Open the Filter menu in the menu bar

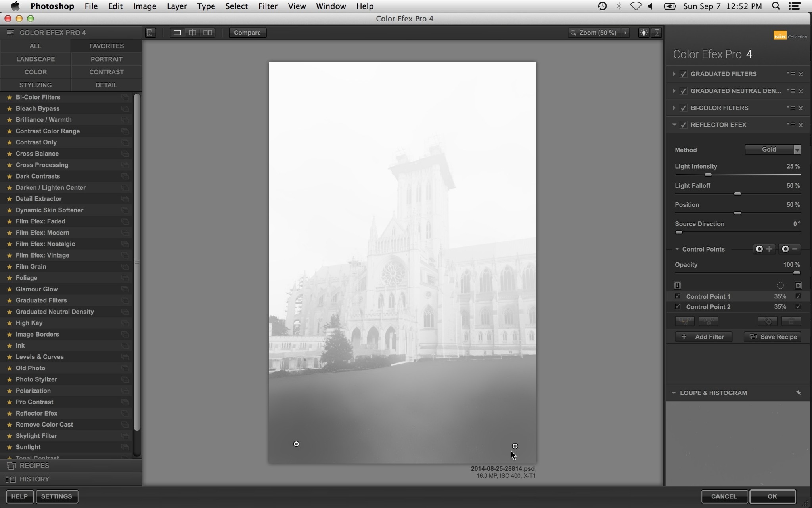(x=268, y=6)
